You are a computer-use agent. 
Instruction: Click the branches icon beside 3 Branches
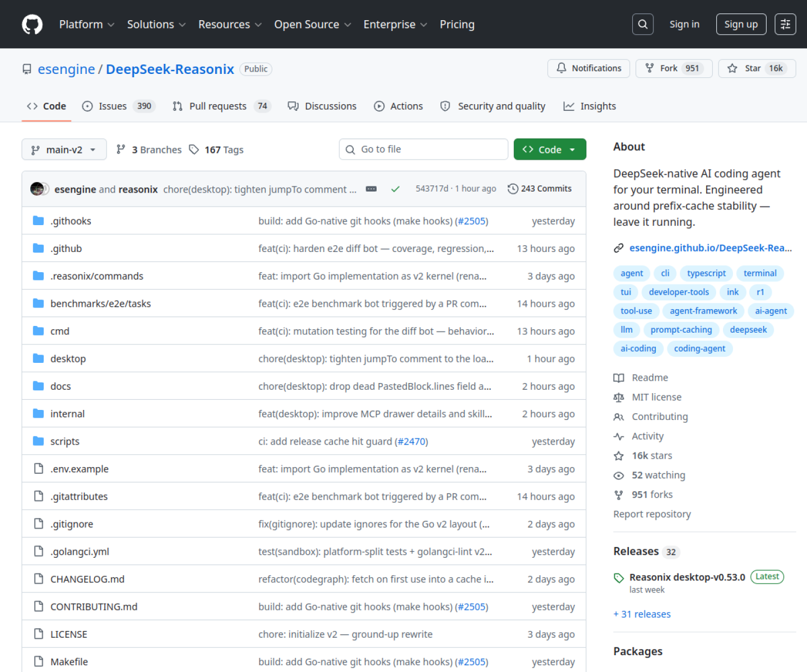point(120,150)
